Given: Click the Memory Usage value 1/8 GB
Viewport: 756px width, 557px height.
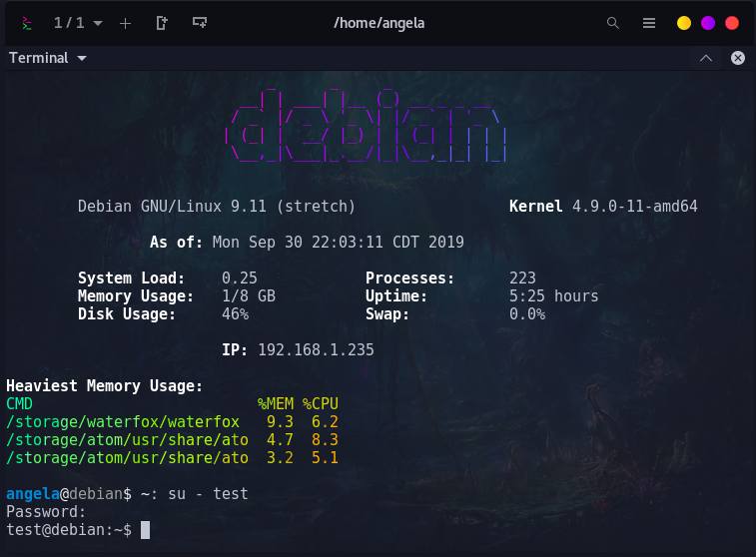Looking at the screenshot, I should point(249,295).
